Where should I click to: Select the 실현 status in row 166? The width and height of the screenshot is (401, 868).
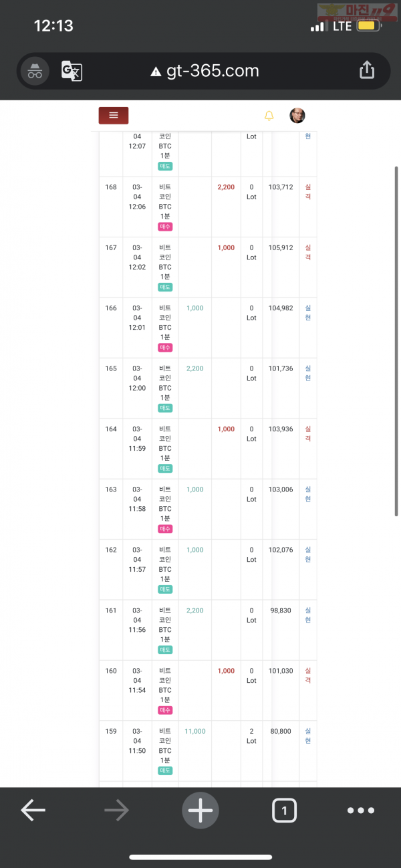(x=308, y=313)
